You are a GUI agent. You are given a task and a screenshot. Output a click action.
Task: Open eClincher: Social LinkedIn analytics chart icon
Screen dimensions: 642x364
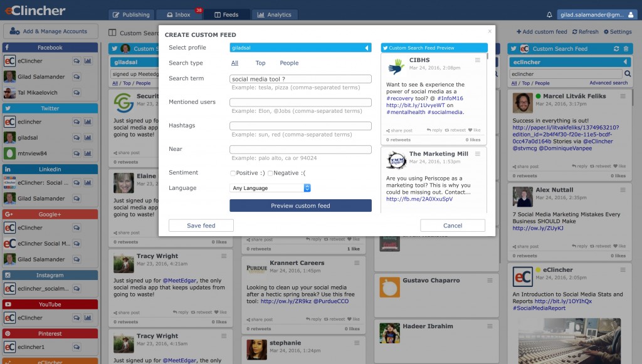pos(88,182)
